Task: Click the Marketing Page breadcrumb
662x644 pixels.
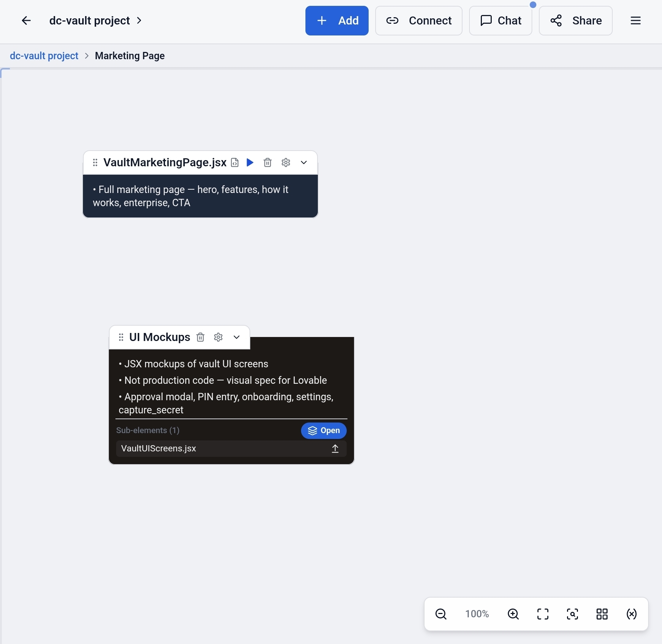Action: click(x=130, y=56)
